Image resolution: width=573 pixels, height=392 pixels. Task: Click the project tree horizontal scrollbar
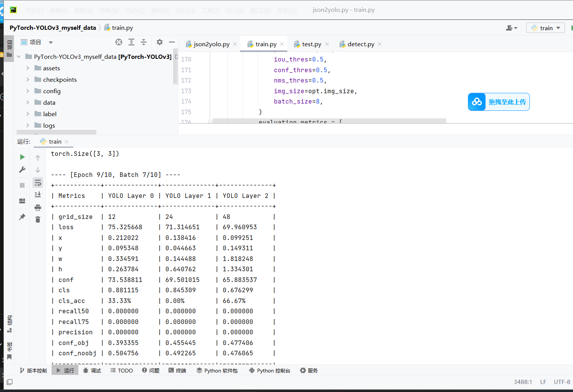pyautogui.click(x=56, y=132)
